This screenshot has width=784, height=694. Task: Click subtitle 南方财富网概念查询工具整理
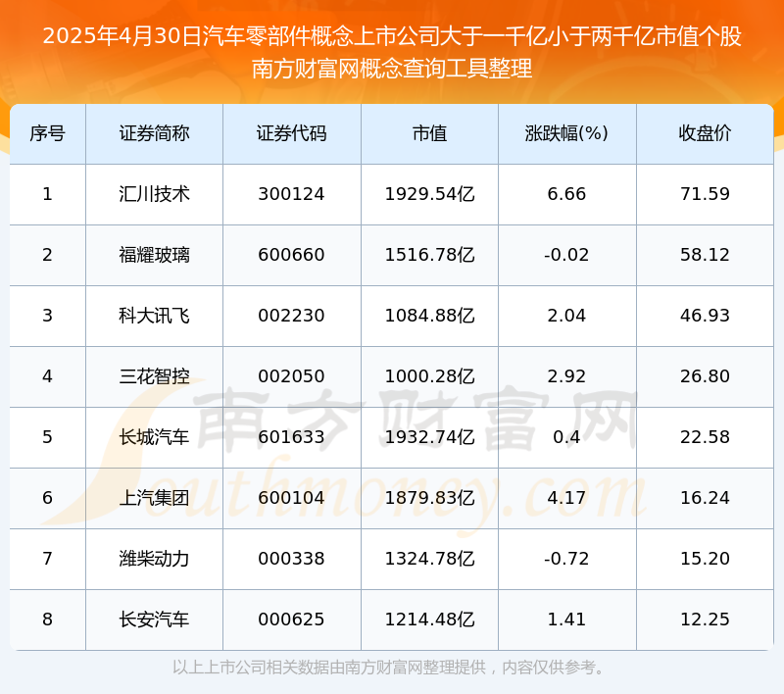click(392, 69)
